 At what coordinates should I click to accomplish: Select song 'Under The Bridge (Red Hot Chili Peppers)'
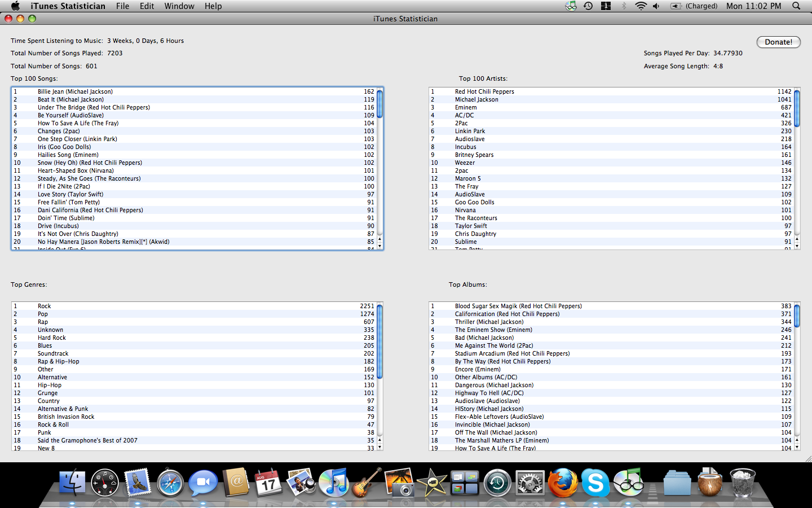coord(194,107)
